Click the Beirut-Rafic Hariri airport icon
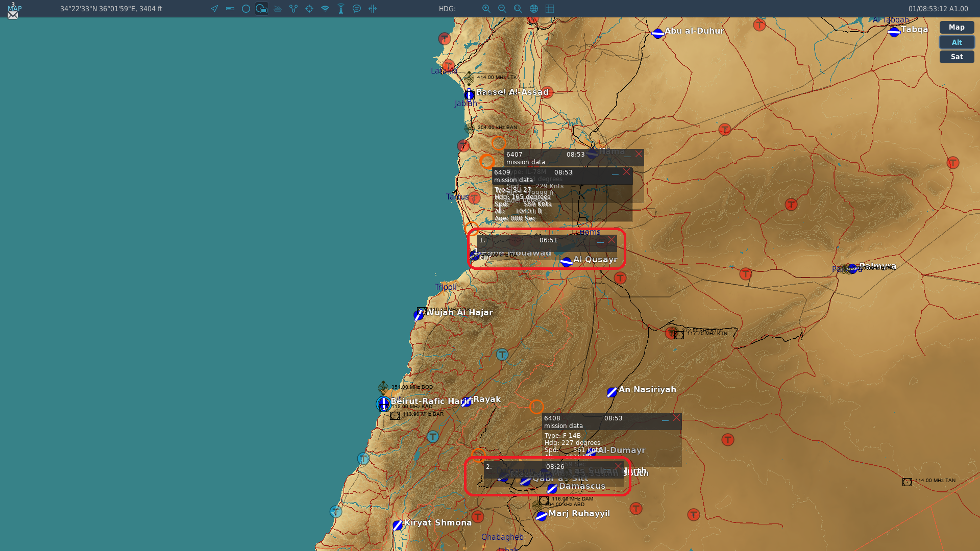The height and width of the screenshot is (551, 980). coord(383,404)
